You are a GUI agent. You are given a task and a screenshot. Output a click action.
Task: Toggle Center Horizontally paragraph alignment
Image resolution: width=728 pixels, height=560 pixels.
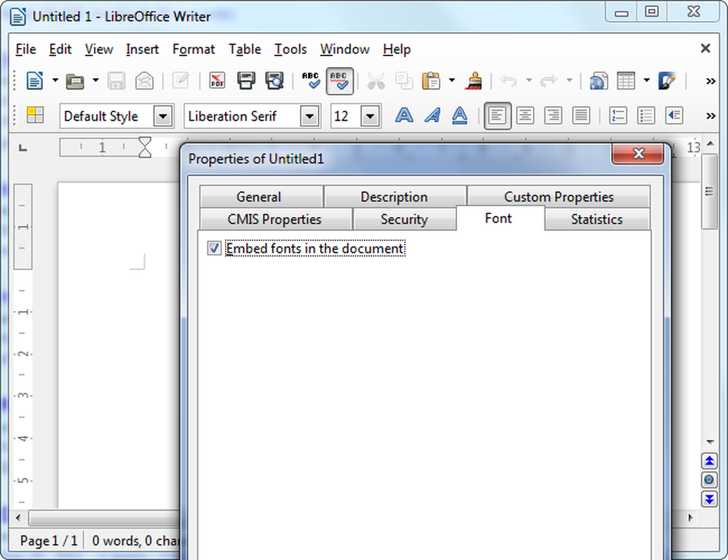pyautogui.click(x=525, y=115)
